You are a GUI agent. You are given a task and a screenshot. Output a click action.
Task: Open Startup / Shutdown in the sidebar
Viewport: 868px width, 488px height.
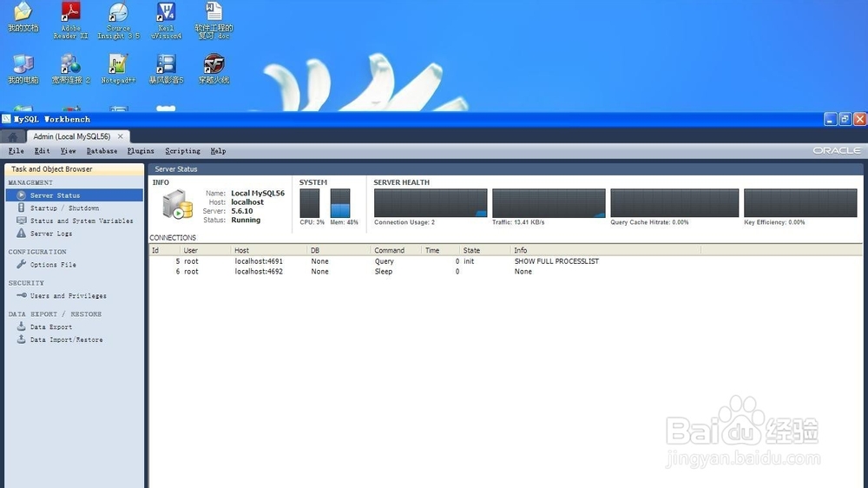point(65,208)
